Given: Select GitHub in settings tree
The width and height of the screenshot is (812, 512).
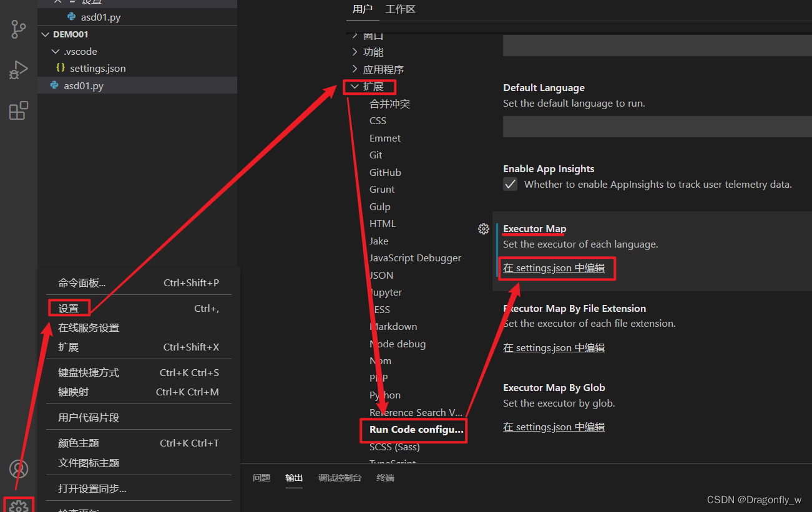Looking at the screenshot, I should click(385, 172).
